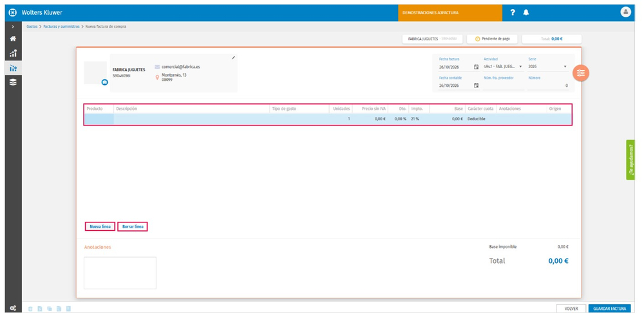Select the Producto cell in the invoice line

(99, 119)
